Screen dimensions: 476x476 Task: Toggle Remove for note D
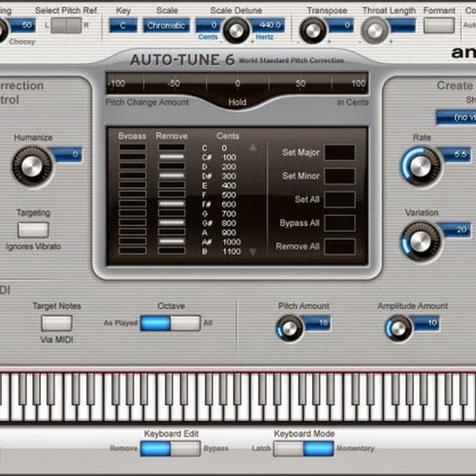coord(171,166)
